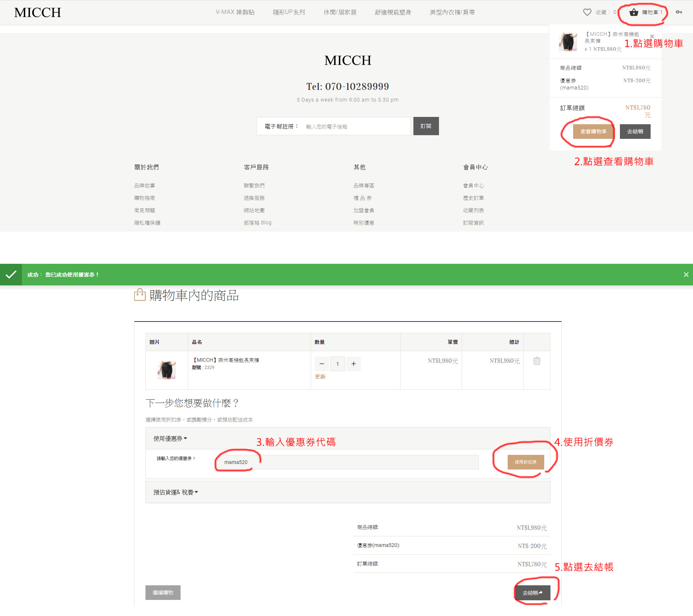Open the V-MAX 捧胸貼 menu
Viewport: 693px width, 616px height.
235,12
